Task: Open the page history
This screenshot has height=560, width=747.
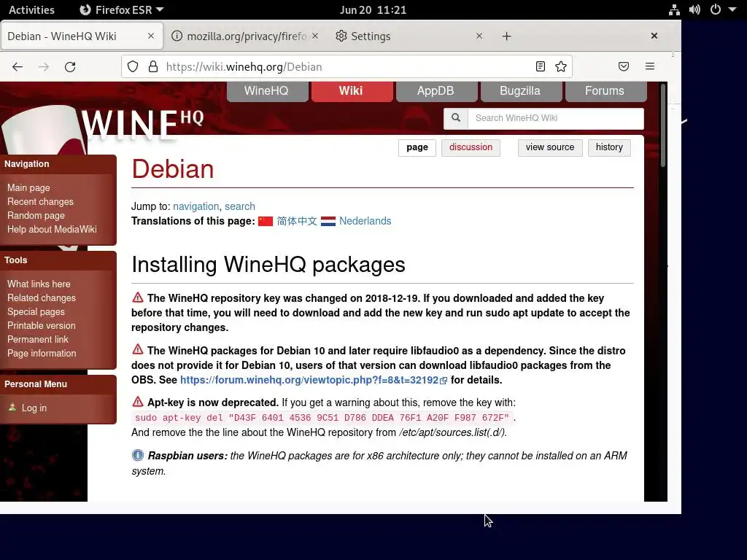Action: point(609,147)
